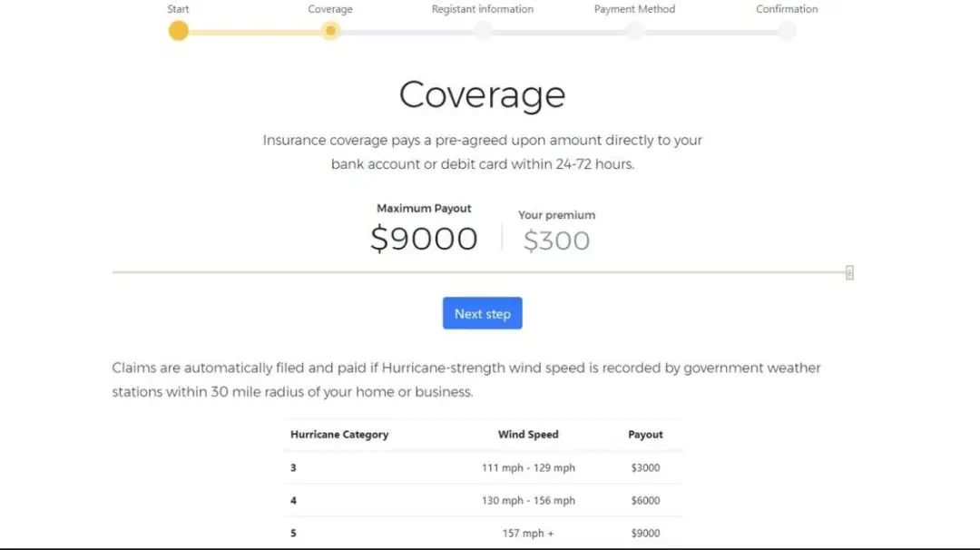Select the Category 5 hurricane row
980x550 pixels.
(x=483, y=533)
